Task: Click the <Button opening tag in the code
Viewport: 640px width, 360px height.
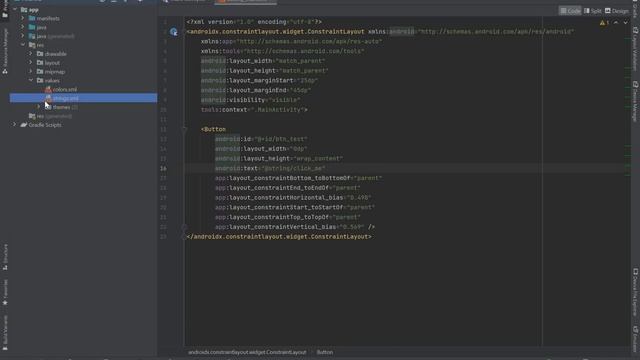Action: 213,129
